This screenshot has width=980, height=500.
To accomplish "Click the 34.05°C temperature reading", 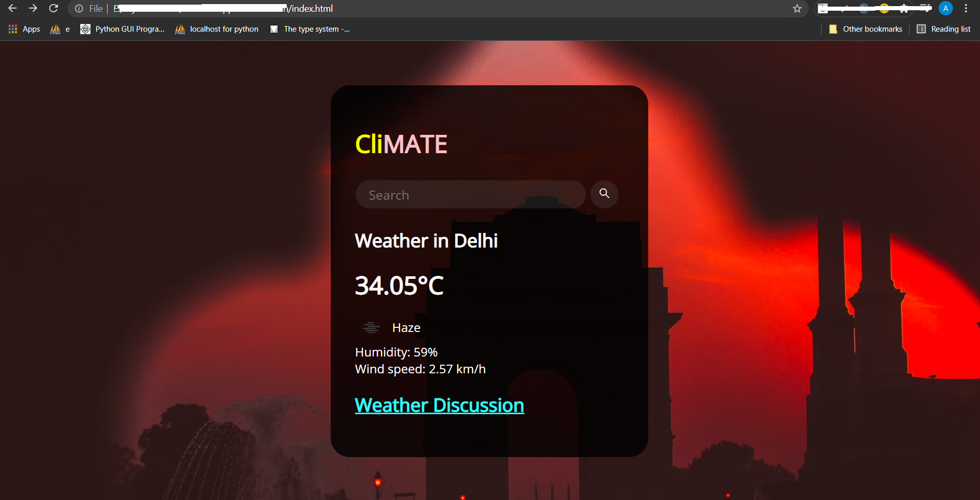I will [x=399, y=285].
